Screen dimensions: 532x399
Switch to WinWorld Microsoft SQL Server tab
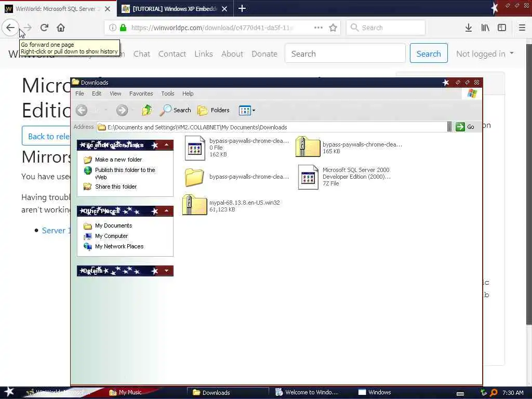click(55, 9)
